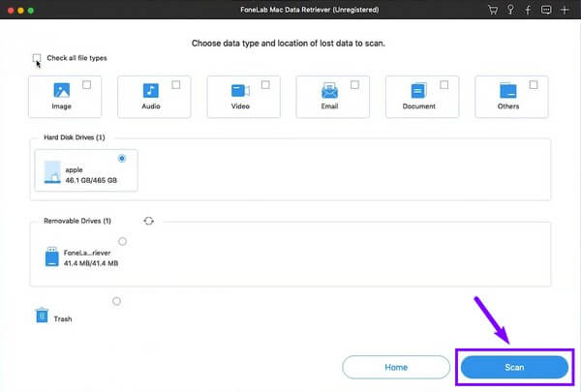Maximize the window with the green button
The image size is (581, 392).
(x=31, y=11)
